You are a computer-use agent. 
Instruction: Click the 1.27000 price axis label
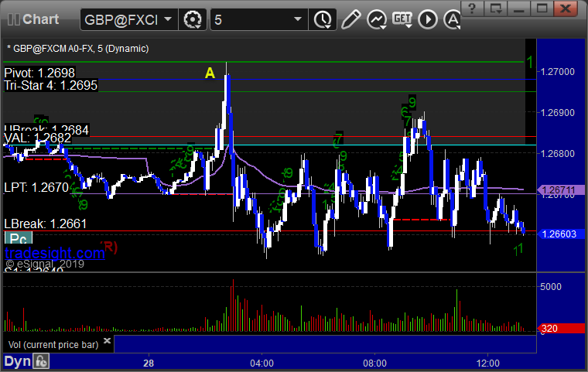pyautogui.click(x=557, y=72)
